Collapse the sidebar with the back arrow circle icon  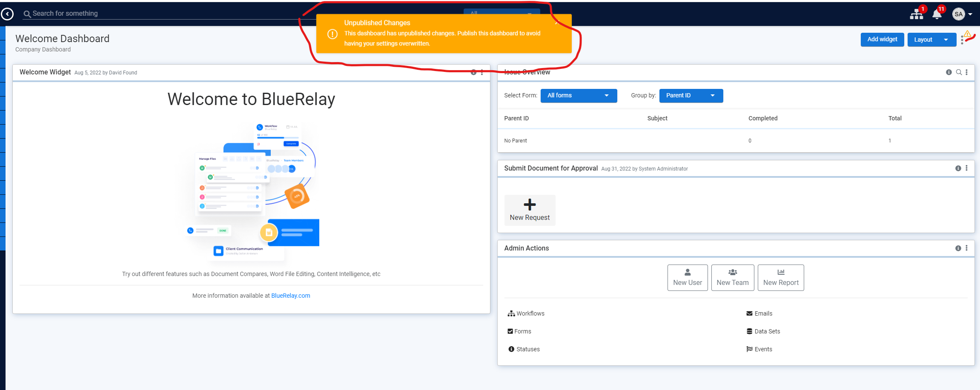[7, 14]
